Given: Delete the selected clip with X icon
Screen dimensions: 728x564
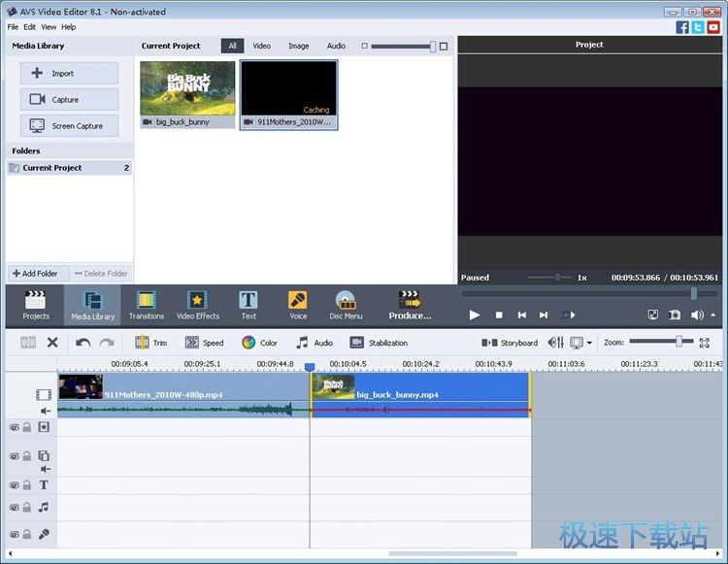Looking at the screenshot, I should click(52, 343).
